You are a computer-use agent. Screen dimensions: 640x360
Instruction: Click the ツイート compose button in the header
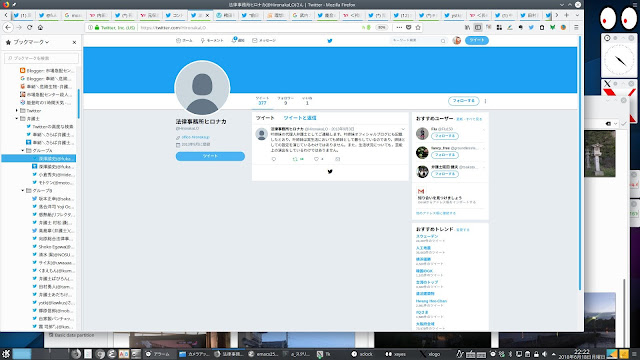[477, 40]
